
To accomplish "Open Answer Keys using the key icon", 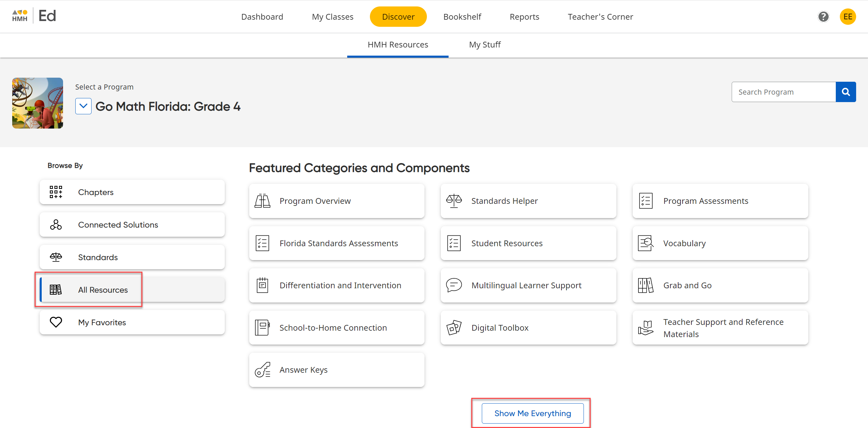I will click(x=262, y=370).
